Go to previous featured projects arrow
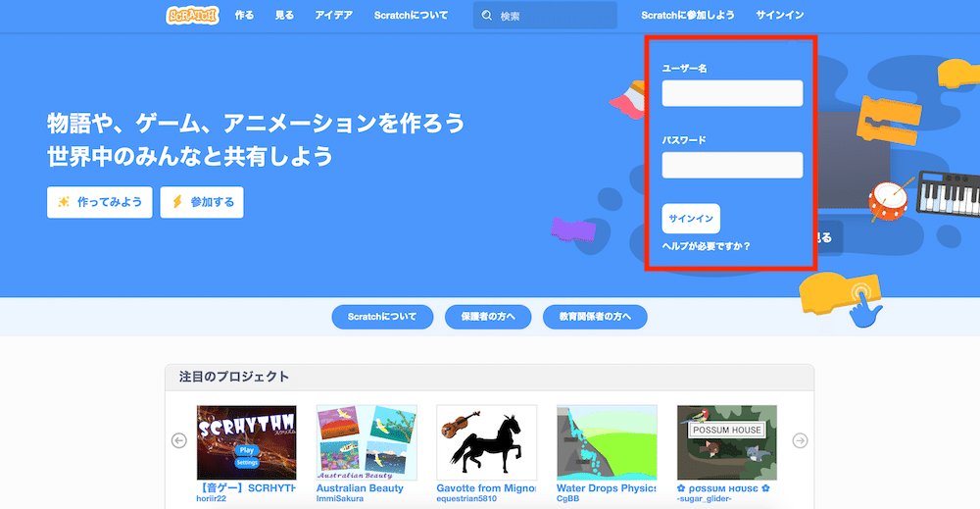Screen dimensions: 980x509 [178, 441]
